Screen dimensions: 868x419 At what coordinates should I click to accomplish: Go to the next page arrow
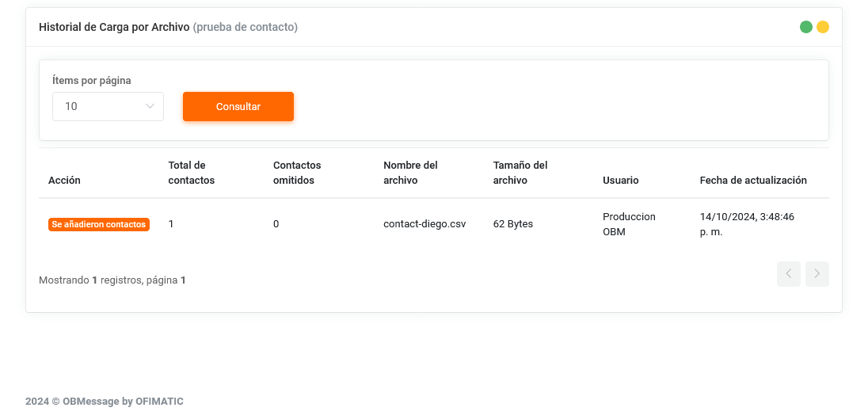click(817, 274)
